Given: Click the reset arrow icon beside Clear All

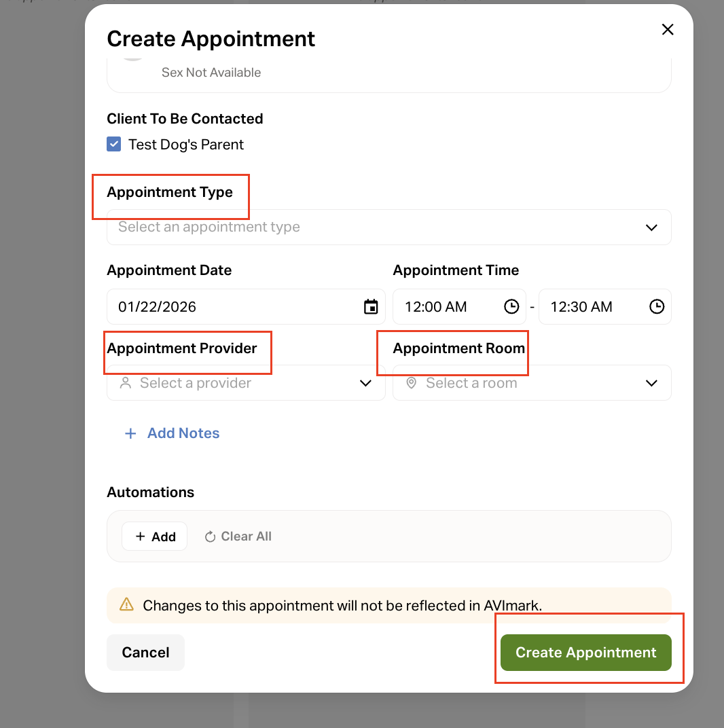Looking at the screenshot, I should pos(211,536).
